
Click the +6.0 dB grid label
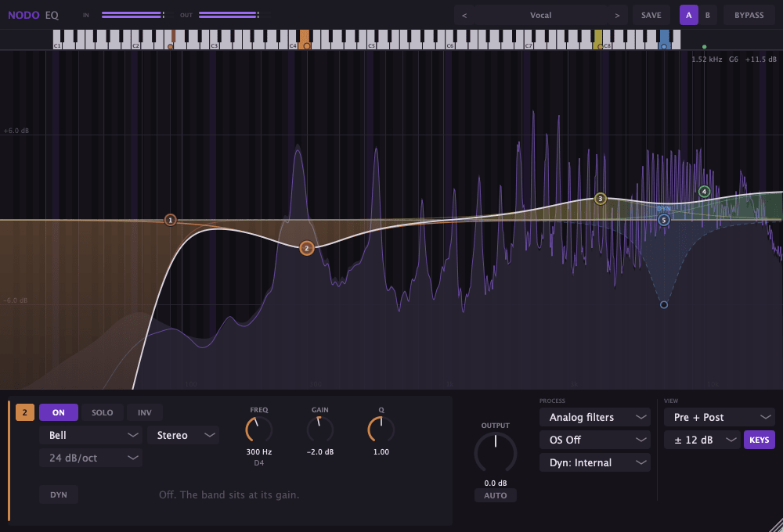pyautogui.click(x=16, y=131)
